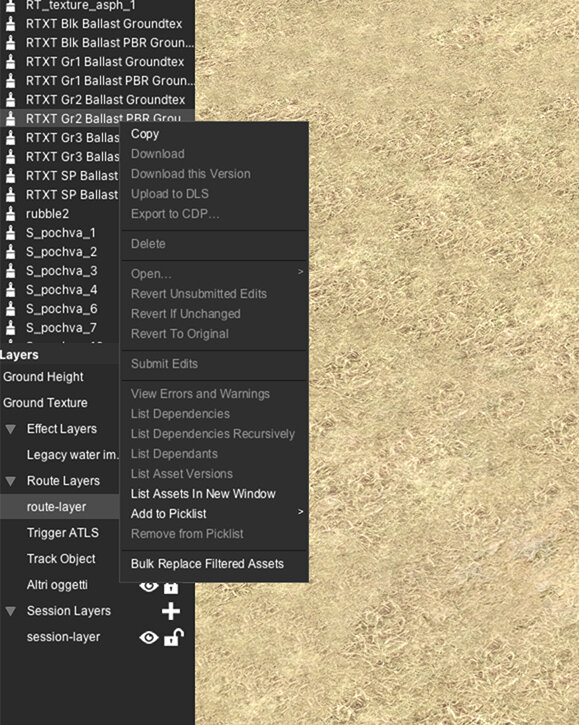Click the rubble2 texture brush icon
Viewport: 579px width, 725px height.
tap(10, 214)
